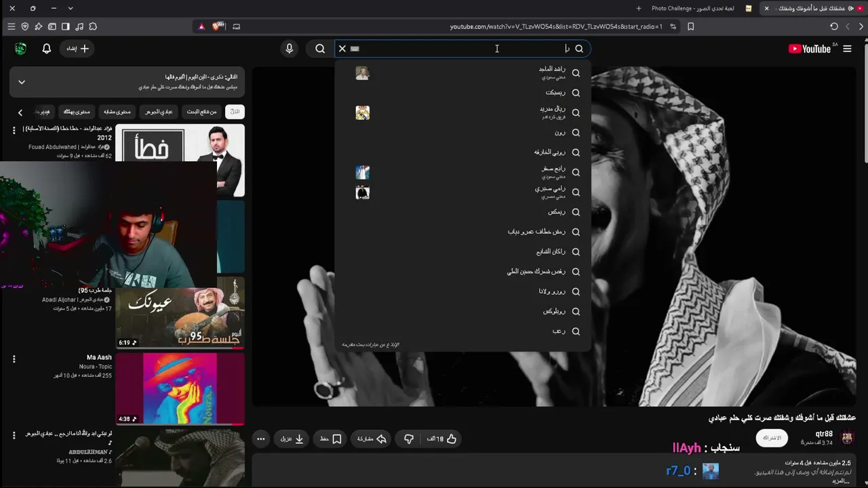Open options for the خطا خطا video

click(14, 130)
